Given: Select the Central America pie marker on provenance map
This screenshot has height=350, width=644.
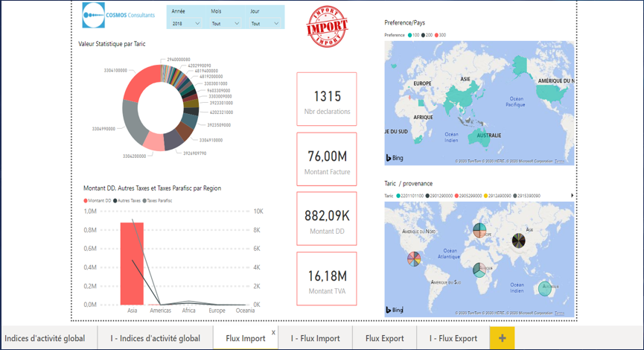Looking at the screenshot, I should tap(414, 259).
